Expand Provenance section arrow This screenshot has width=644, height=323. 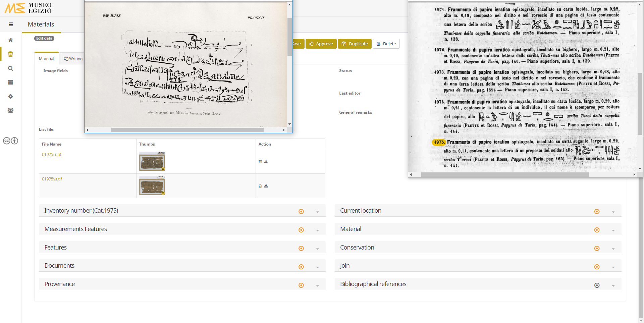(x=317, y=286)
